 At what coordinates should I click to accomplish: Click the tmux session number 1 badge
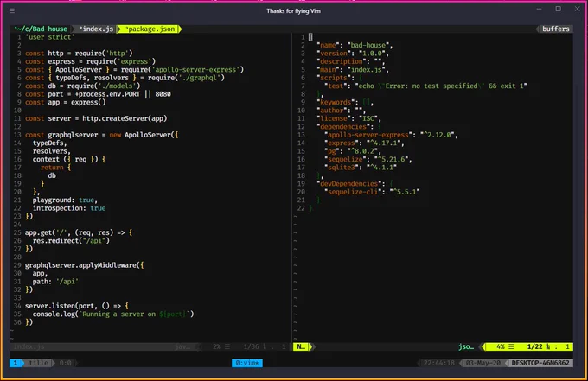tap(16, 363)
